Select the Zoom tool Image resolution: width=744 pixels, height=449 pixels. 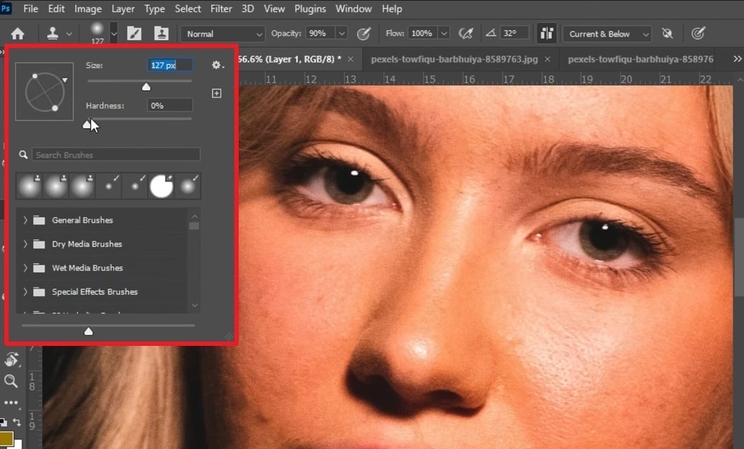click(11, 381)
